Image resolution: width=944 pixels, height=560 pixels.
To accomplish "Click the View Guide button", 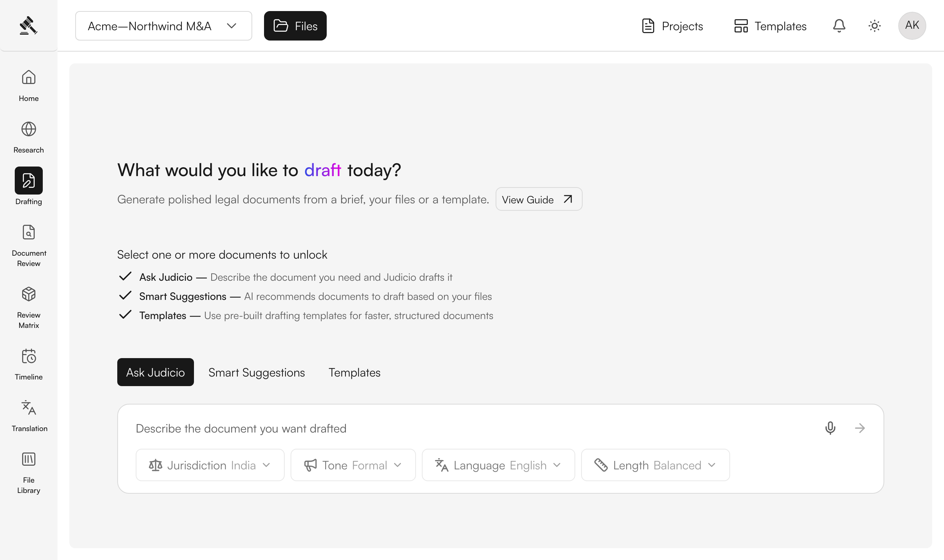I will point(539,199).
